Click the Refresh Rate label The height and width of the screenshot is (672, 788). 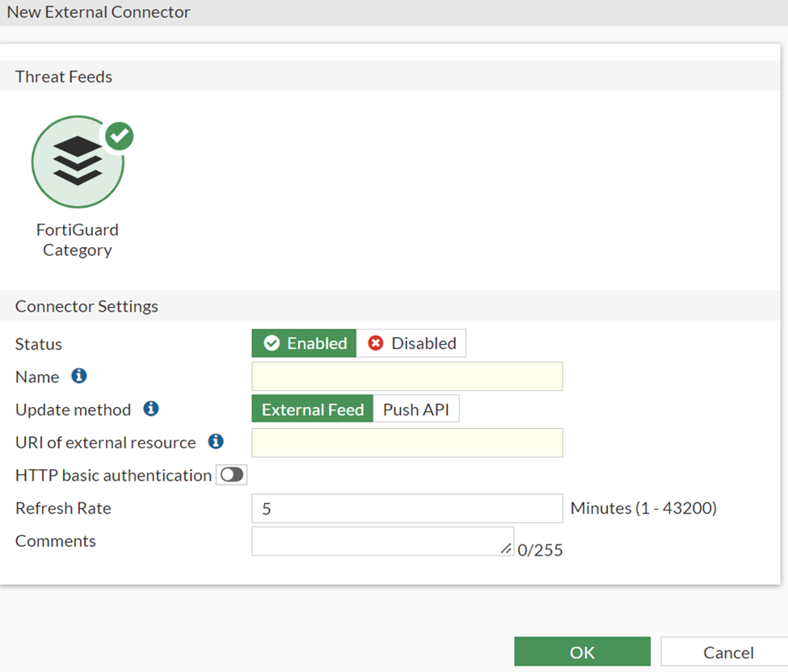[63, 508]
